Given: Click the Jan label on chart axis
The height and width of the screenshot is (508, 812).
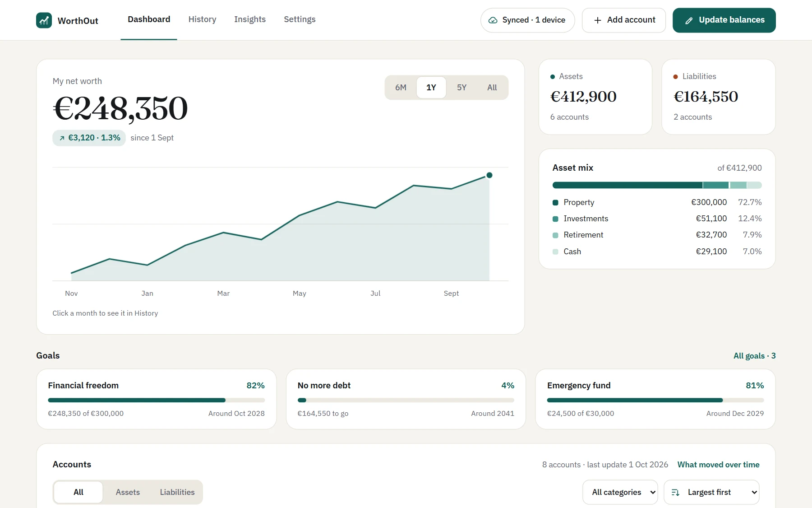Looking at the screenshot, I should [147, 294].
